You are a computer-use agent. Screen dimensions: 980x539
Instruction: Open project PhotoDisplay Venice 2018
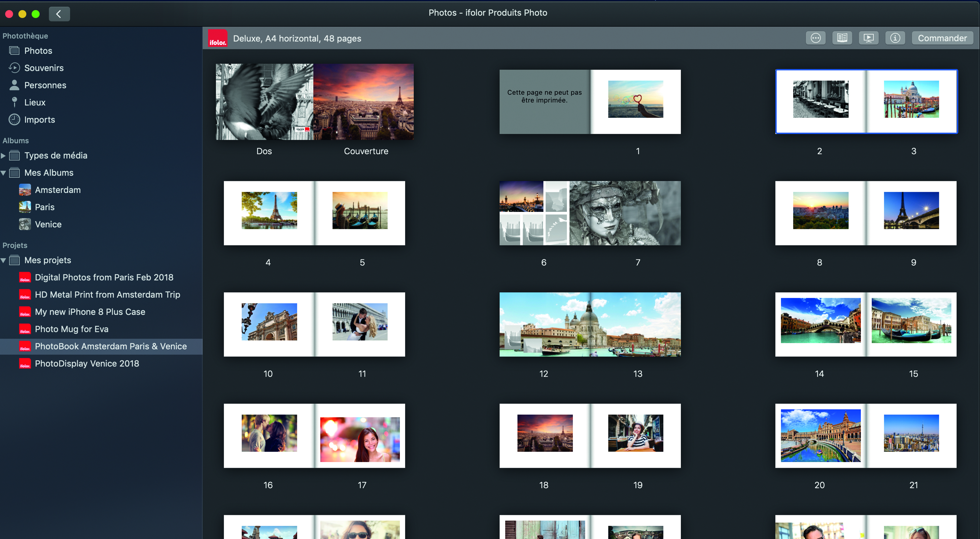[x=87, y=363]
